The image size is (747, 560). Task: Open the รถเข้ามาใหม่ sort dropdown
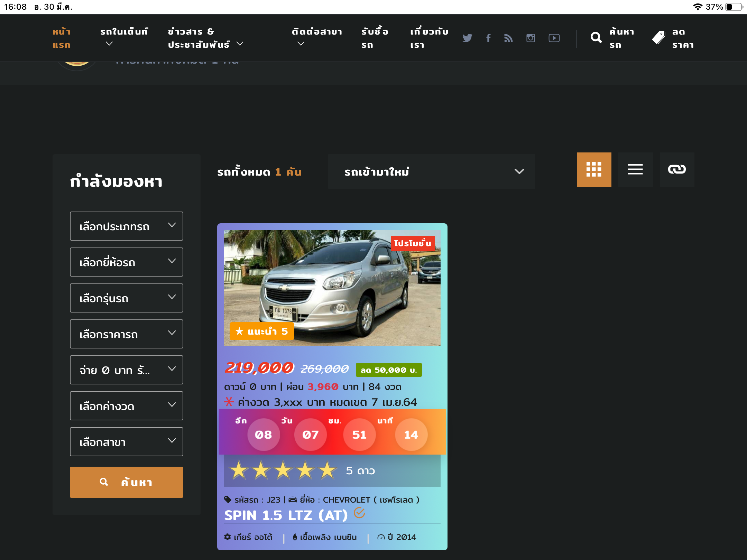(x=431, y=171)
